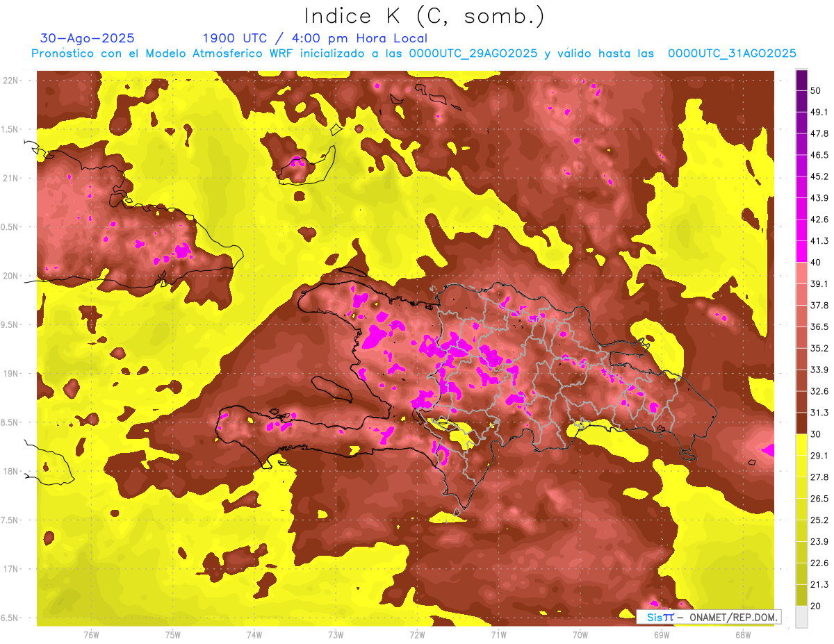This screenshot has height=644, width=834.
Task: Click the longitude label "70W"
Action: tap(580, 635)
